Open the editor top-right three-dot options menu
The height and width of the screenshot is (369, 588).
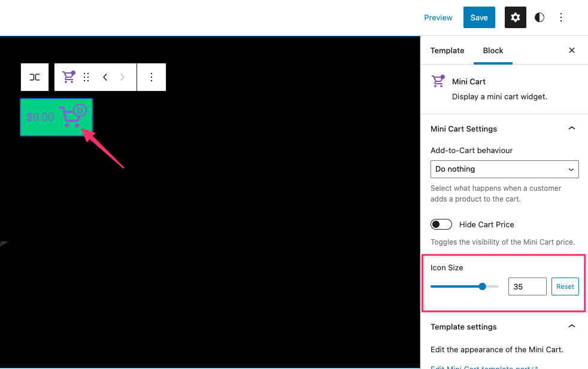pyautogui.click(x=561, y=17)
